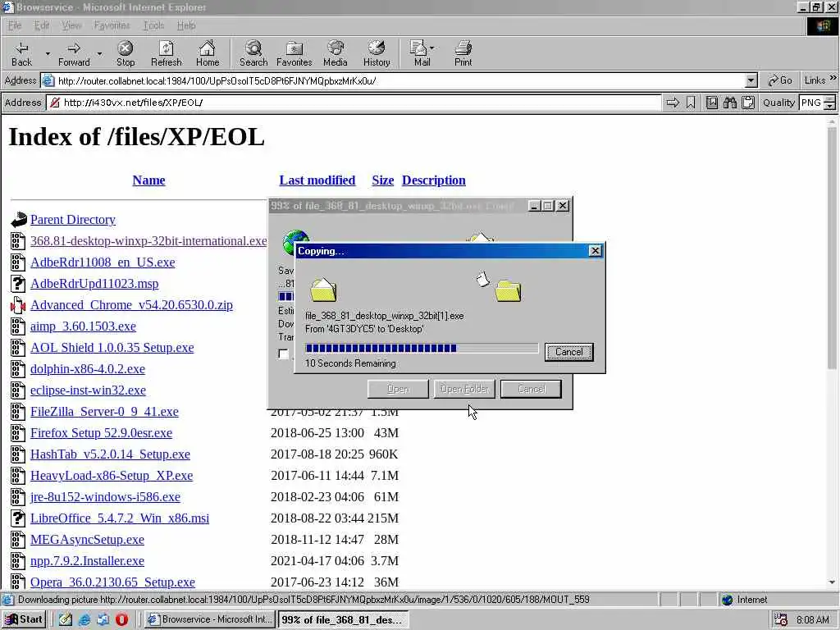Reload the page using Refresh

click(x=166, y=53)
